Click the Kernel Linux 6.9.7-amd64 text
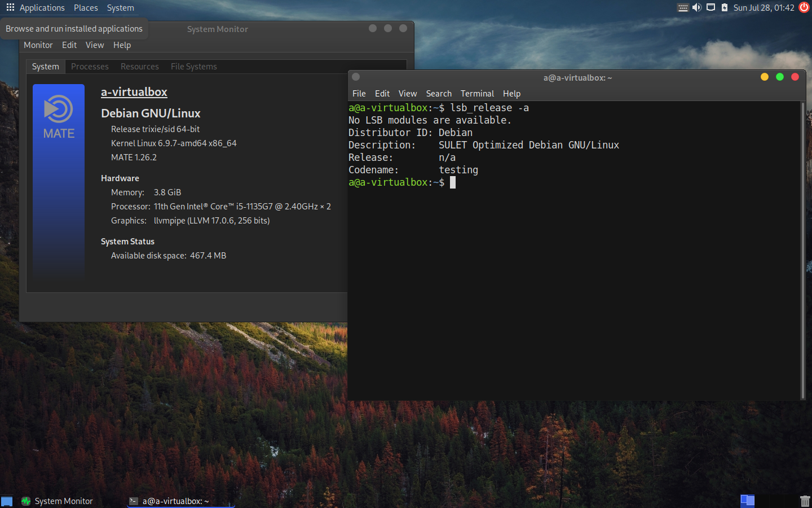Screen dimensions: 812x508 pyautogui.click(x=174, y=143)
